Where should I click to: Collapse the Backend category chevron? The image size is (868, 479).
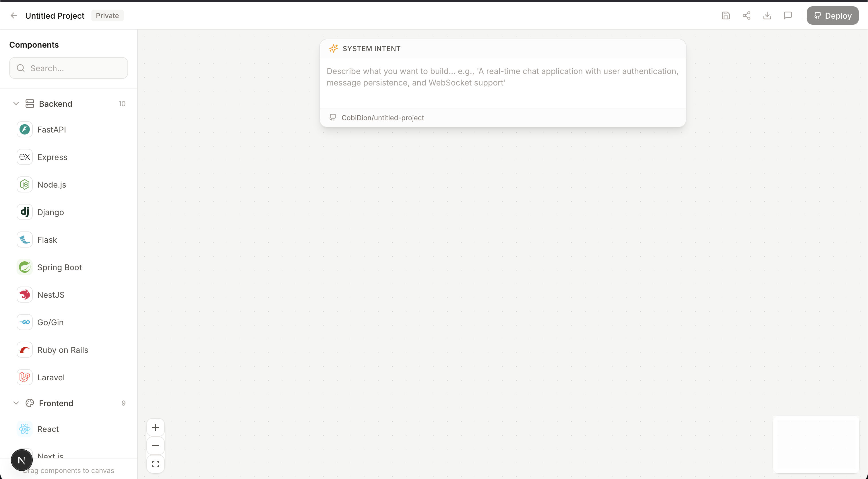click(16, 104)
